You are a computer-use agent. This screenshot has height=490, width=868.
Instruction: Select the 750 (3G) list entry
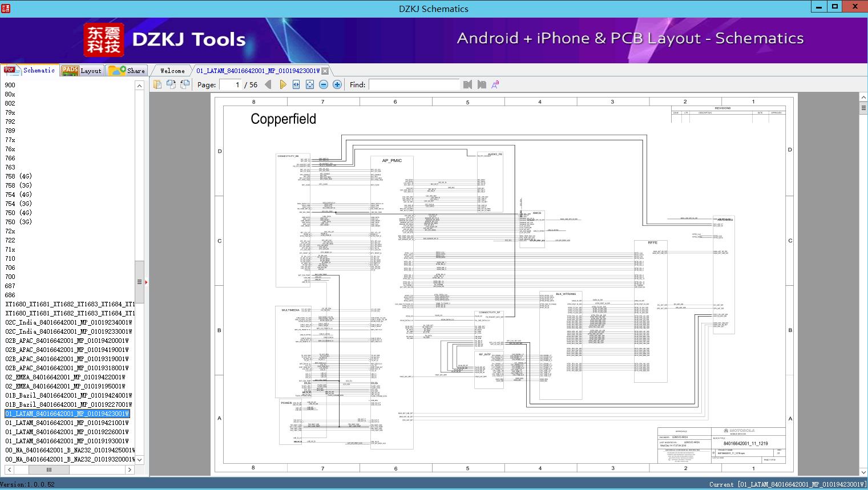[18, 222]
